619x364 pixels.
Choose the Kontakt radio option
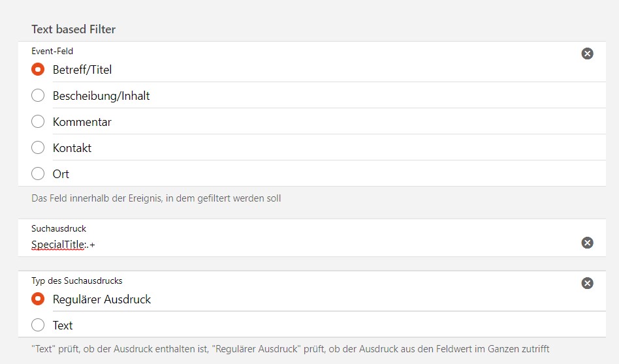click(38, 147)
